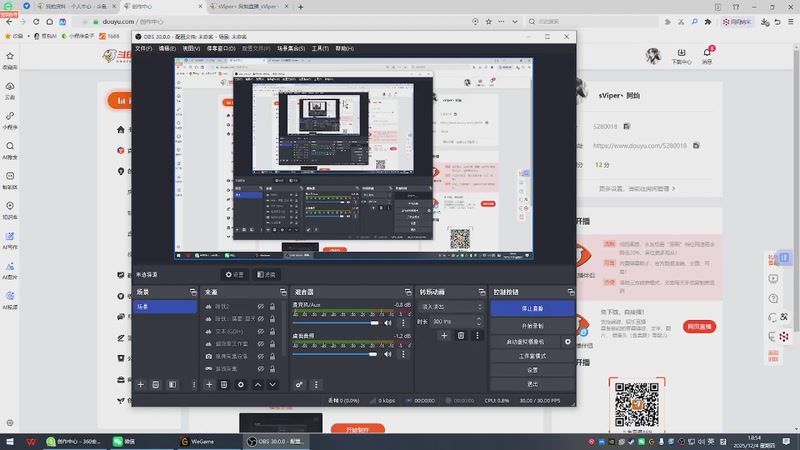
Task: Undock the Sources (来源) panel
Action: point(283,292)
